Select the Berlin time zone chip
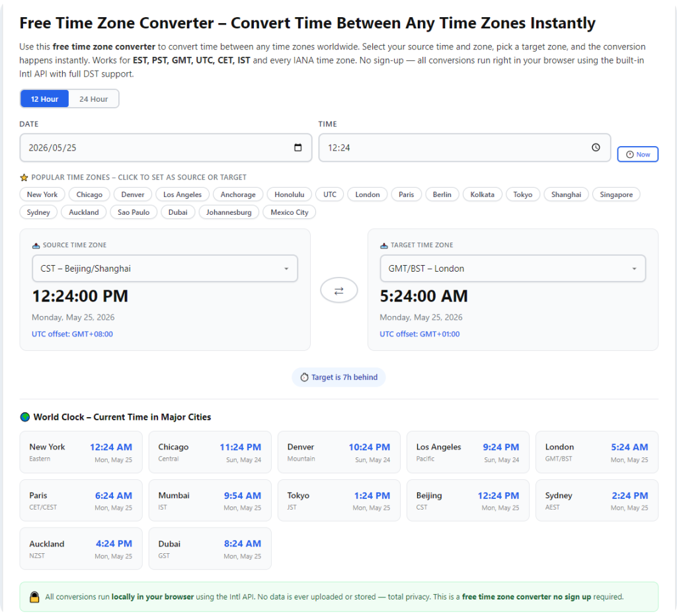Viewport: 677px width, 616px height. click(x=442, y=195)
